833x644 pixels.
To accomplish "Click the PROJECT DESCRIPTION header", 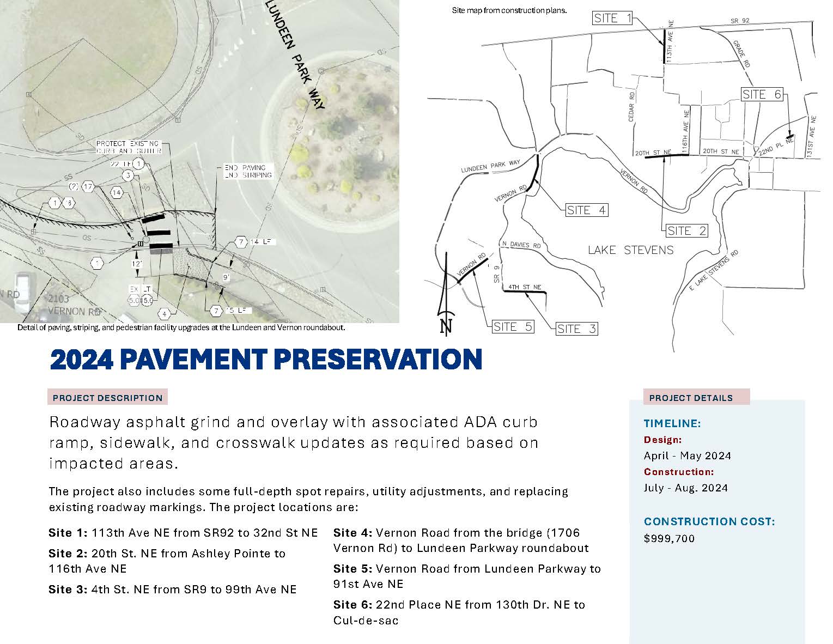I will pos(107,398).
